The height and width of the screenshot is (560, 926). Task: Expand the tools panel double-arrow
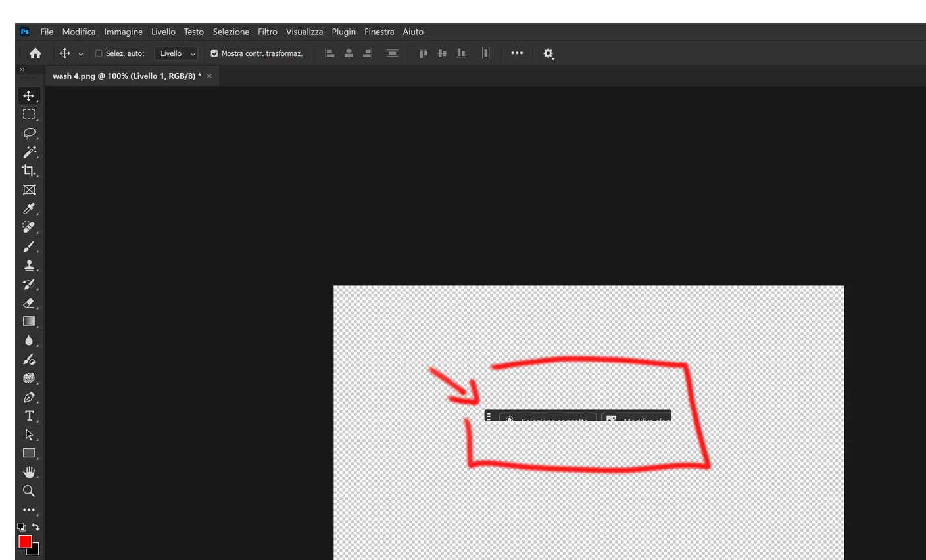click(22, 69)
